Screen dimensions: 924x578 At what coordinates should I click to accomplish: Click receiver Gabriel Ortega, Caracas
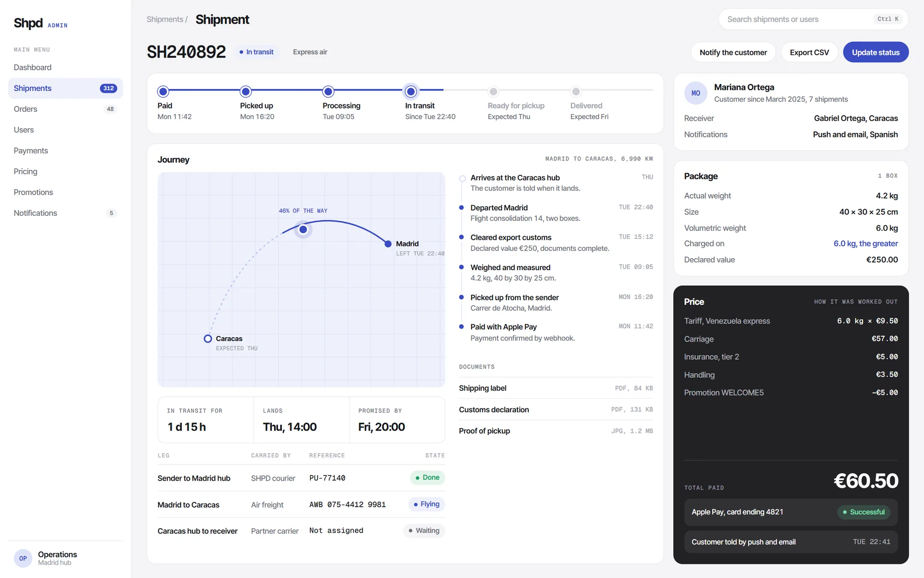856,118
